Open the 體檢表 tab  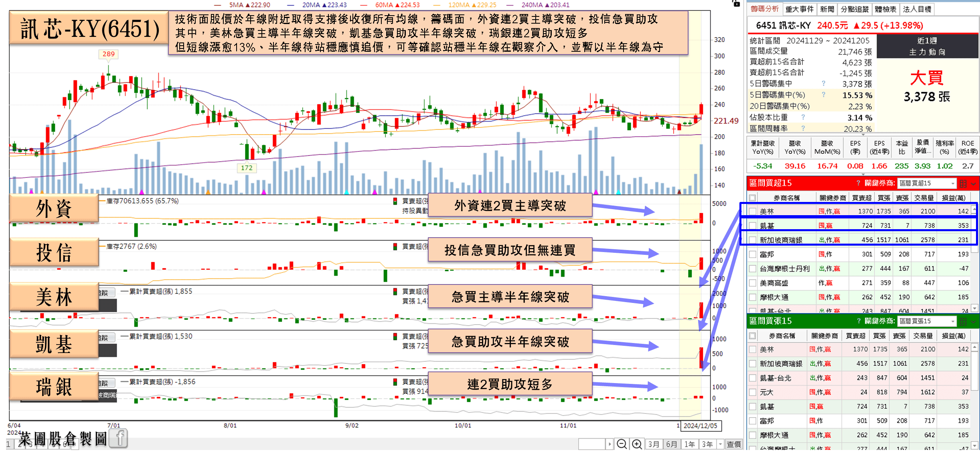point(885,9)
